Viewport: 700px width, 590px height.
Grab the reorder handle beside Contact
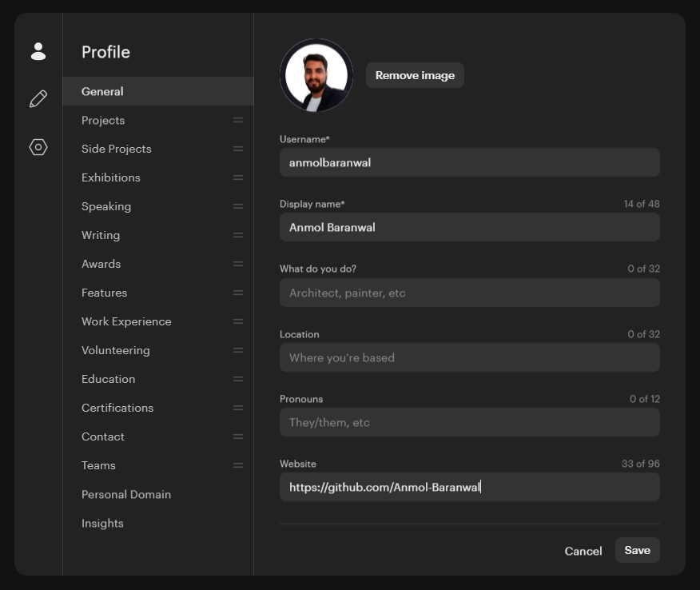pyautogui.click(x=238, y=437)
